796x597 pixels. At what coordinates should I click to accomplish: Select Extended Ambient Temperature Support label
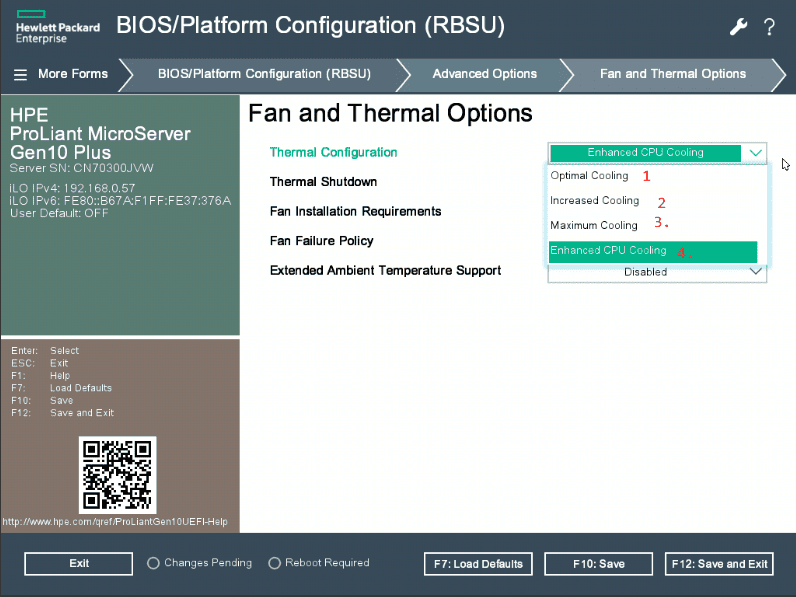pos(385,271)
